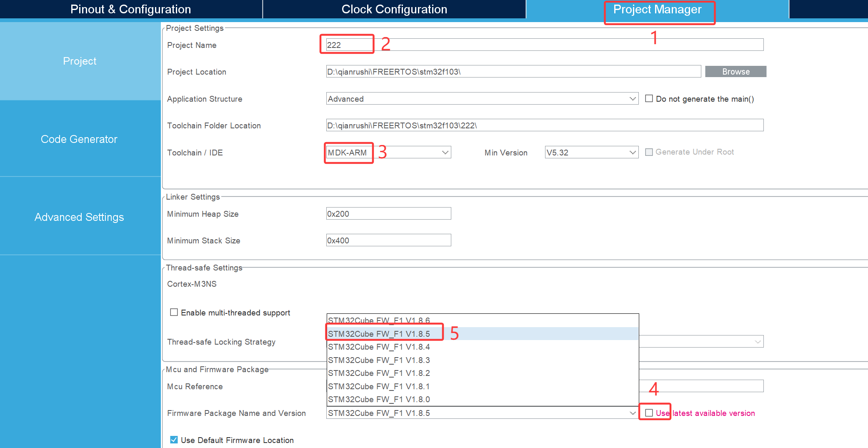The height and width of the screenshot is (448, 868).
Task: Open the Toolchain / IDE dropdown
Action: [388, 152]
